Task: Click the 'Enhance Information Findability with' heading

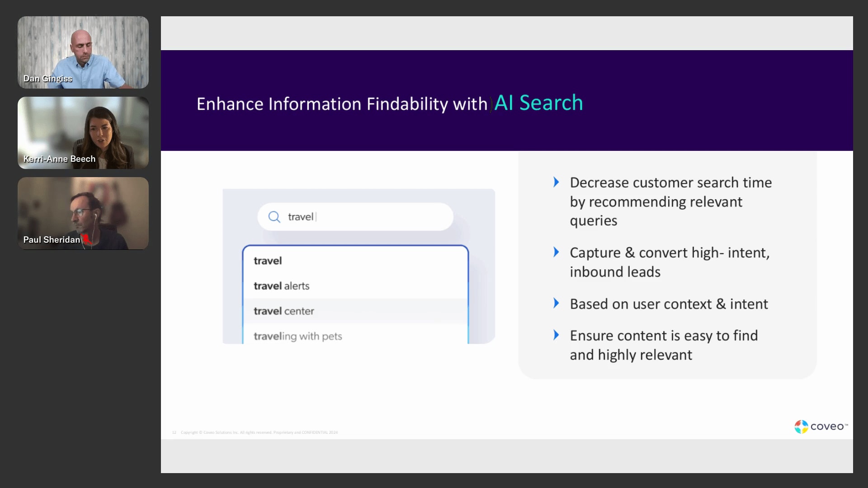Action: (x=342, y=104)
